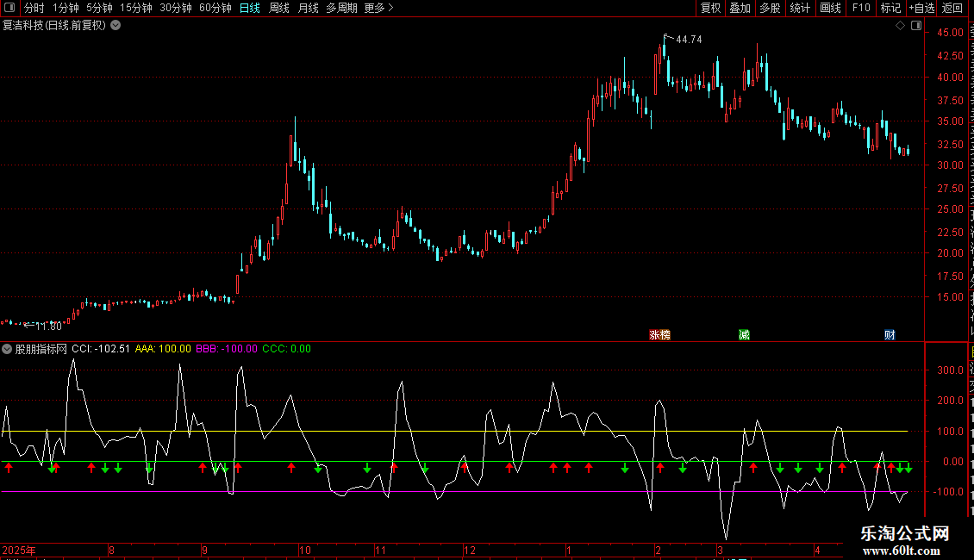Screen dimensions: 974x560
Task: Open the 统计 statistics tool
Action: [x=800, y=8]
